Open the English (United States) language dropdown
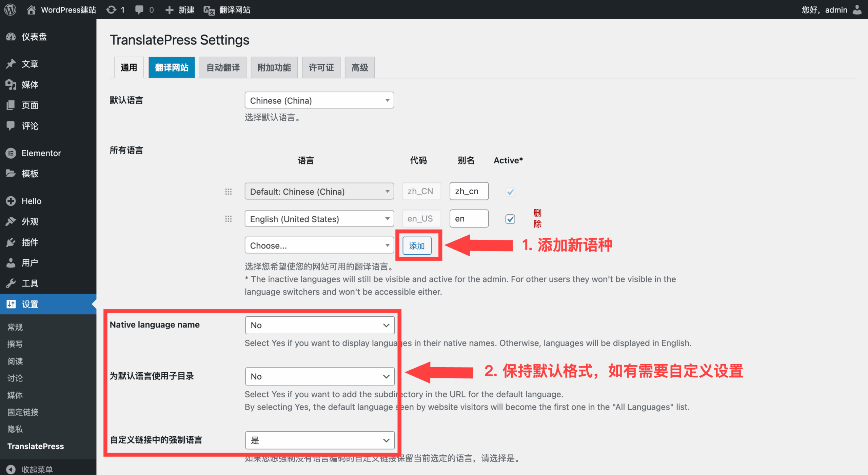The width and height of the screenshot is (868, 475). pos(319,219)
